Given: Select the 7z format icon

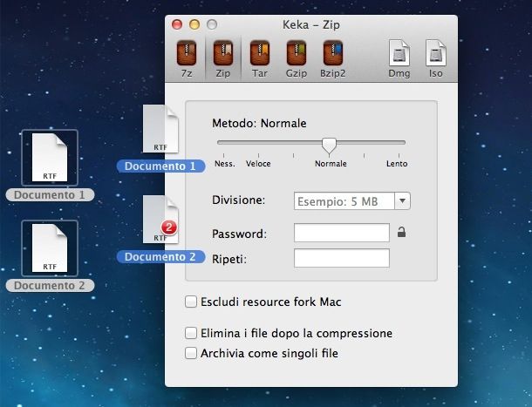Looking at the screenshot, I should tap(187, 53).
